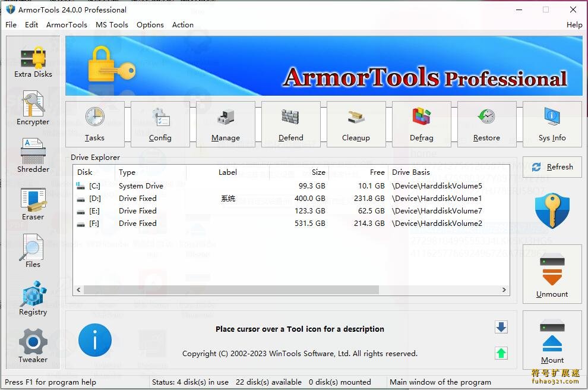Screen dimensions: 588x390
Task: Click the Free column header
Action: coord(358,172)
